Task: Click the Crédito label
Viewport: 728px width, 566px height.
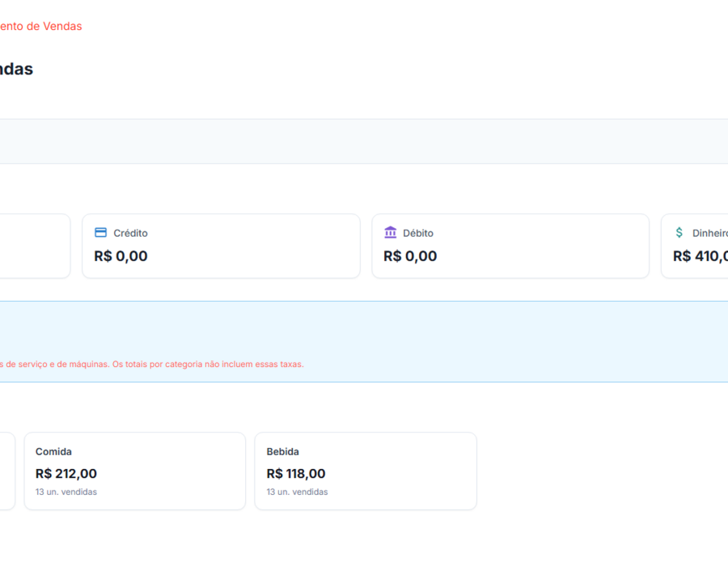Action: pyautogui.click(x=130, y=233)
